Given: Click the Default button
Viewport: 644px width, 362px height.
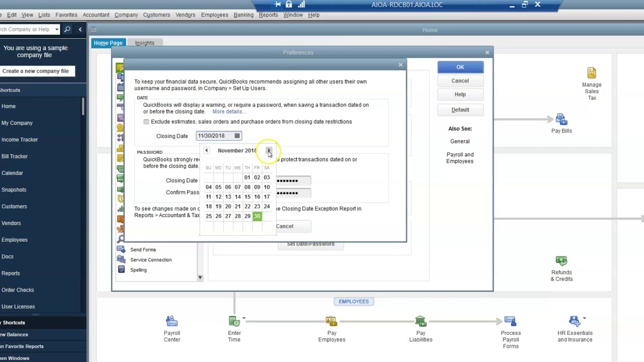Looking at the screenshot, I should tap(460, 110).
